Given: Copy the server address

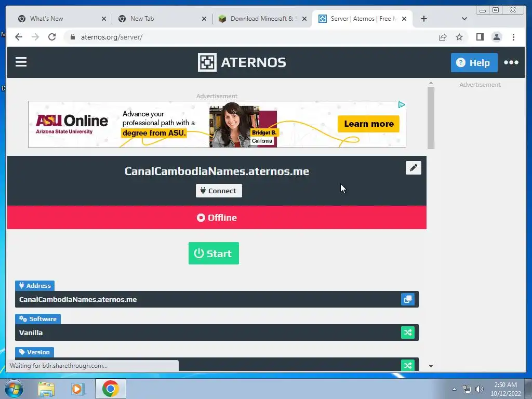Looking at the screenshot, I should (407, 299).
